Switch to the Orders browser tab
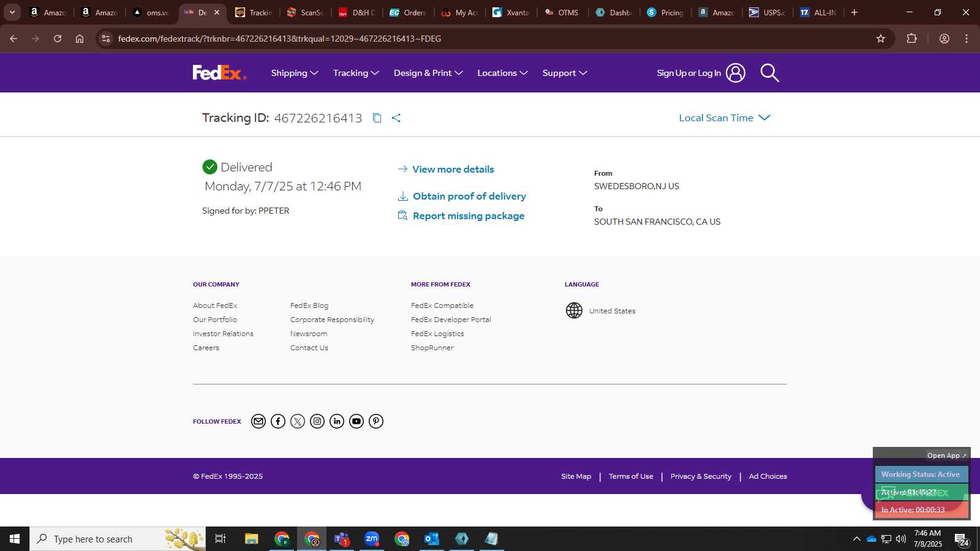This screenshot has height=551, width=980. 408,12
